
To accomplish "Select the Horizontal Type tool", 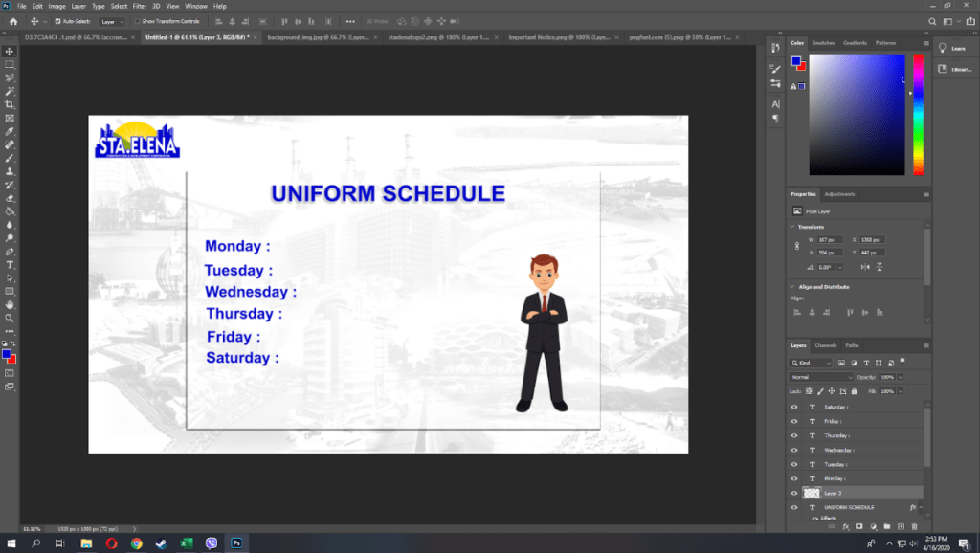I will pyautogui.click(x=10, y=264).
